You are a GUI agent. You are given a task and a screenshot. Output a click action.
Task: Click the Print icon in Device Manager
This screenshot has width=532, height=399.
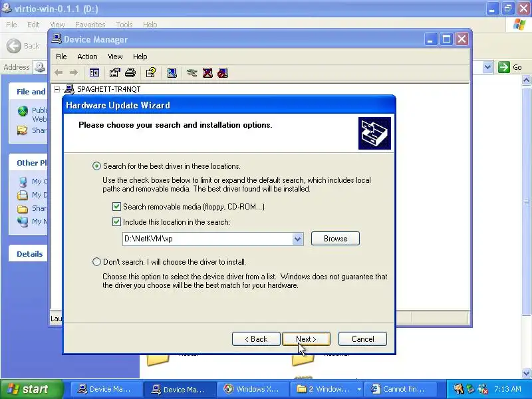130,72
